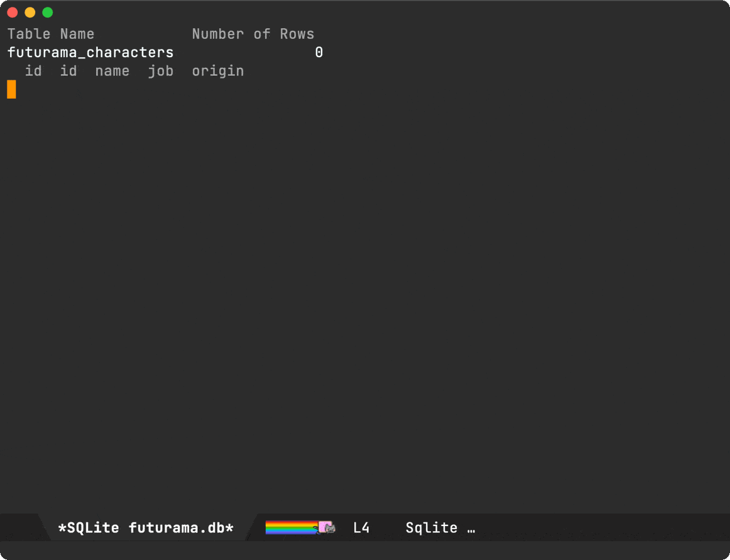Click the empty echo area below mode line
The width and height of the screenshot is (730, 560).
point(365,550)
